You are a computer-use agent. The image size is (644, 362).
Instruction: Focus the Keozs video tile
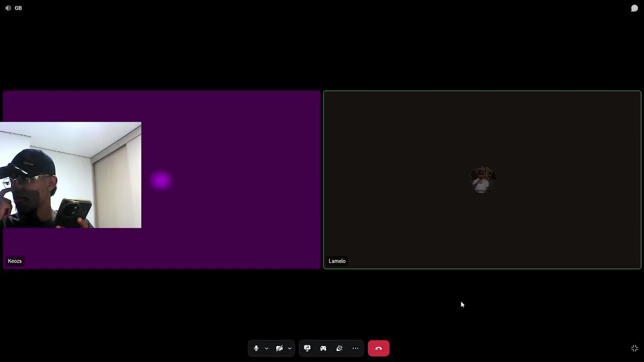162,180
